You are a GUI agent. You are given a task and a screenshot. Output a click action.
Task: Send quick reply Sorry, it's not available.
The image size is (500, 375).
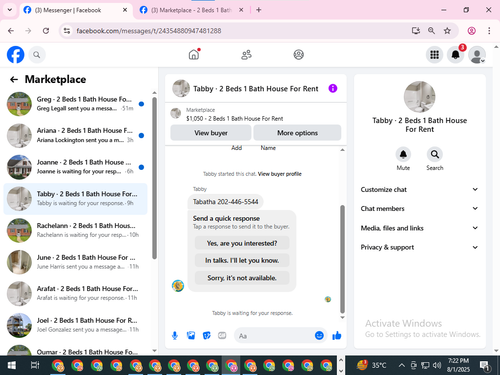pos(242,278)
